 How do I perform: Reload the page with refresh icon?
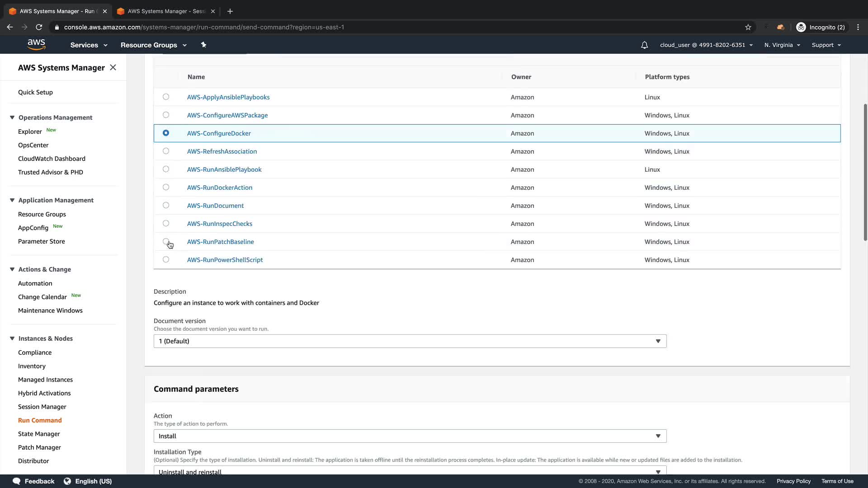coord(39,27)
